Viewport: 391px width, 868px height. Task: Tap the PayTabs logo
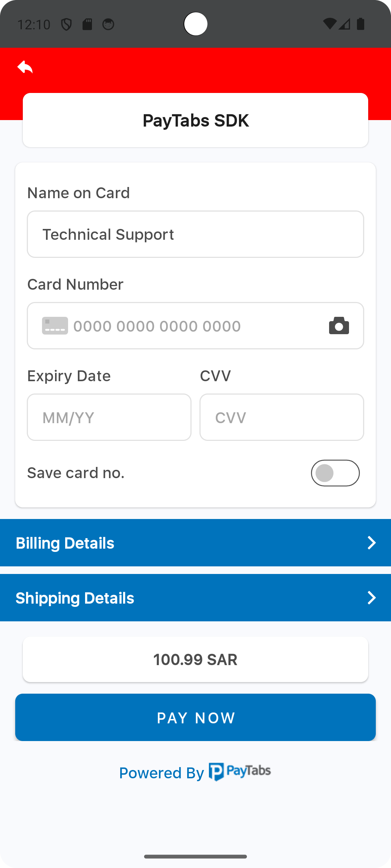(240, 772)
